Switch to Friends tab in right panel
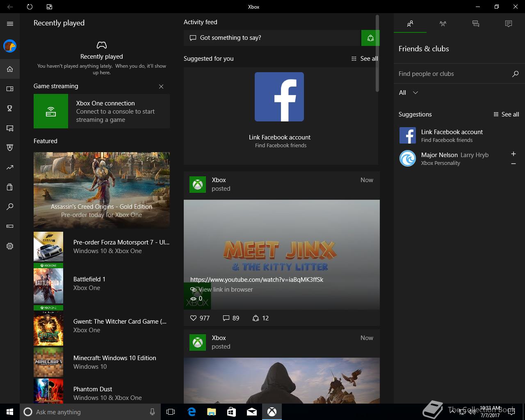525x420 pixels. 410,24
